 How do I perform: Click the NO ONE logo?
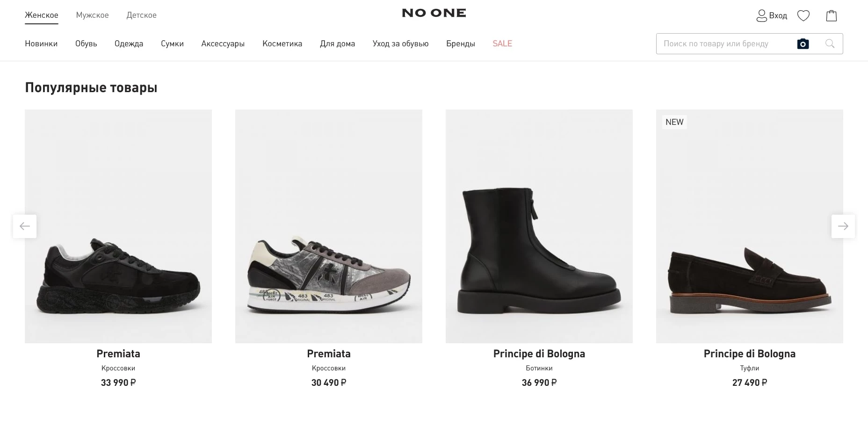click(434, 13)
